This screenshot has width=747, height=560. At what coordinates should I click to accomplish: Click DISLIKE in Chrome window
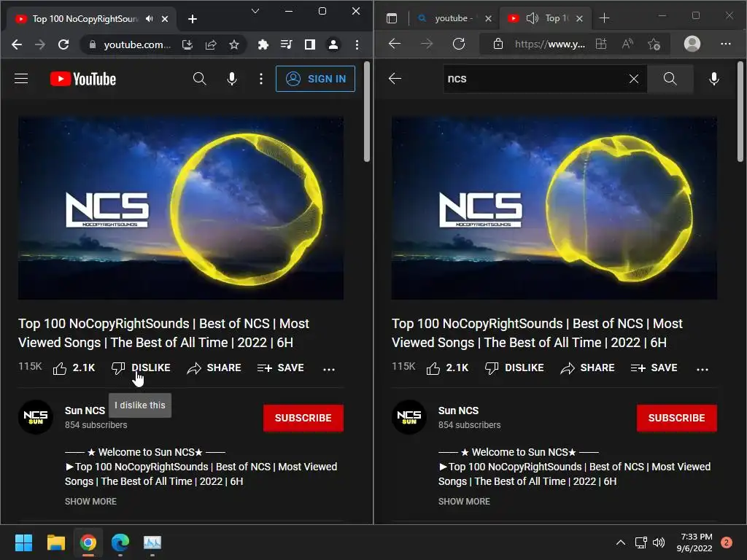(x=141, y=368)
